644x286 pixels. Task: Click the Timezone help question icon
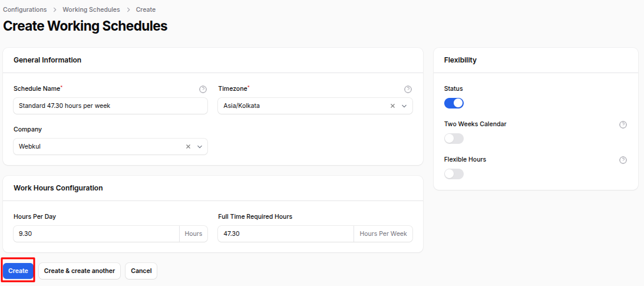point(408,89)
